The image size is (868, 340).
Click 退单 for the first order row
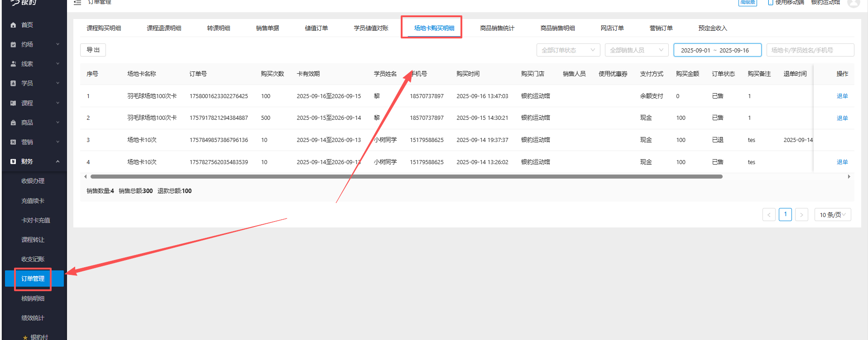pos(842,96)
